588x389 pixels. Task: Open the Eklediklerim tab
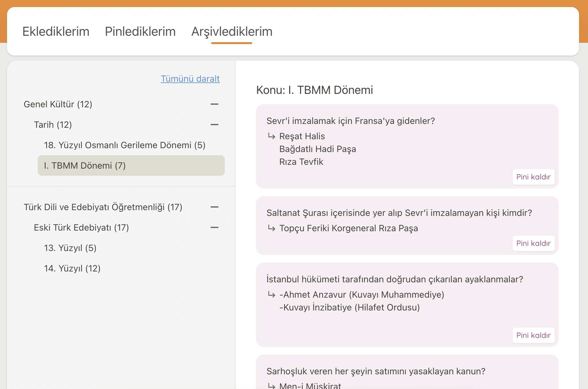(56, 32)
